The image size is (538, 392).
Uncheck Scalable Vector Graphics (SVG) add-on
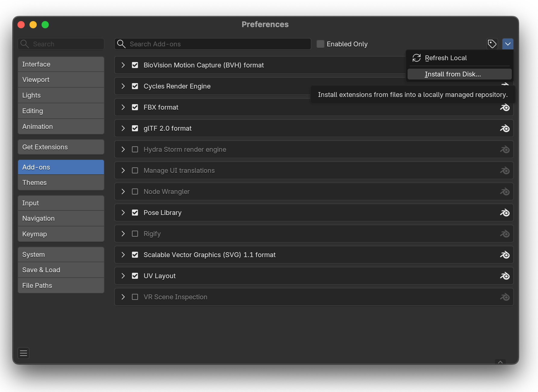tap(135, 255)
